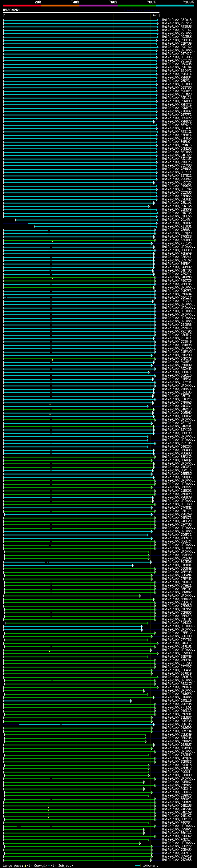This screenshot has height=868, width=197.
Task: Select hit label UniRef100_A8UF99
Action: (177, 433)
